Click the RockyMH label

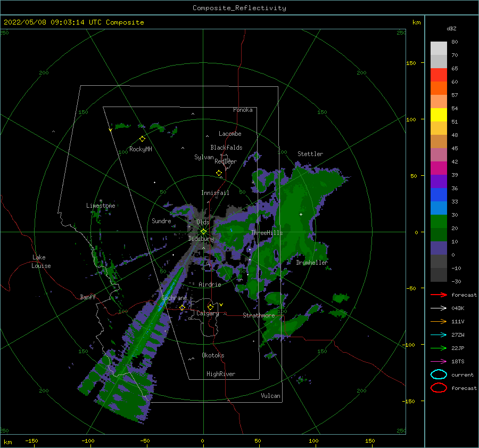click(x=141, y=149)
